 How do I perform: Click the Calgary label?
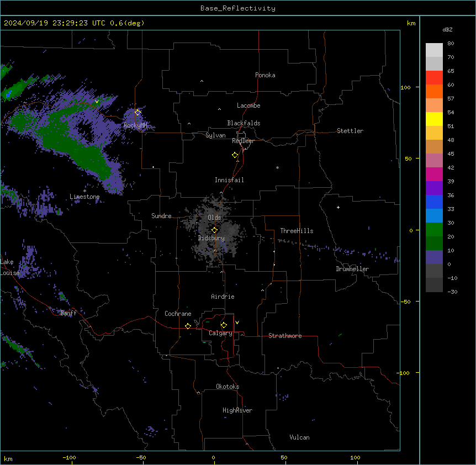(220, 333)
